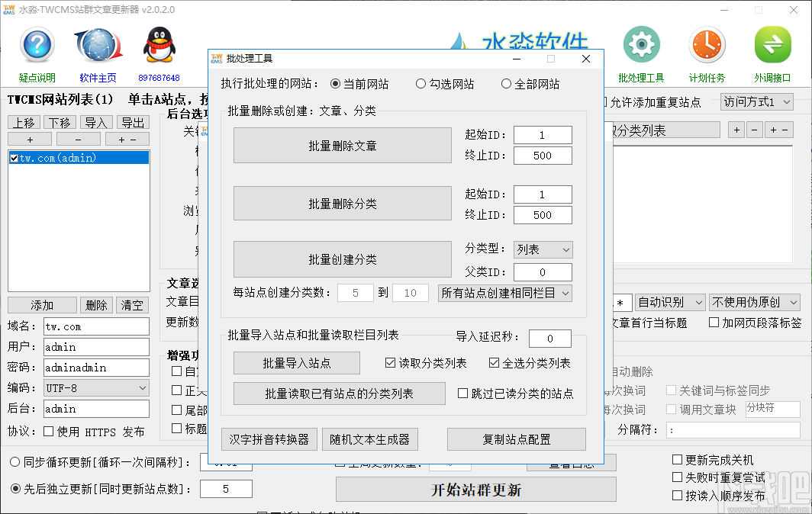
Task: Contact support via the QQ 897687648 icon
Action: tap(158, 44)
